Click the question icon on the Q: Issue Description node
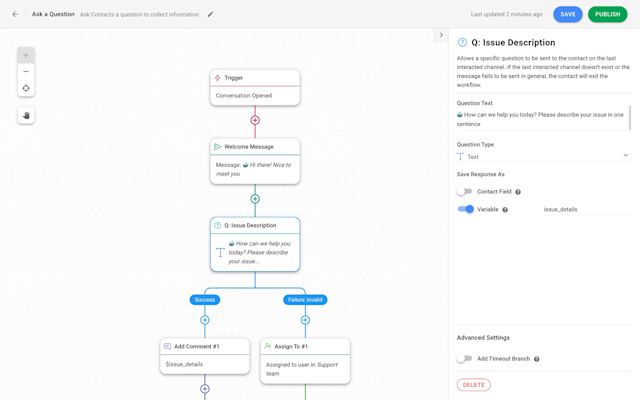 [x=218, y=225]
